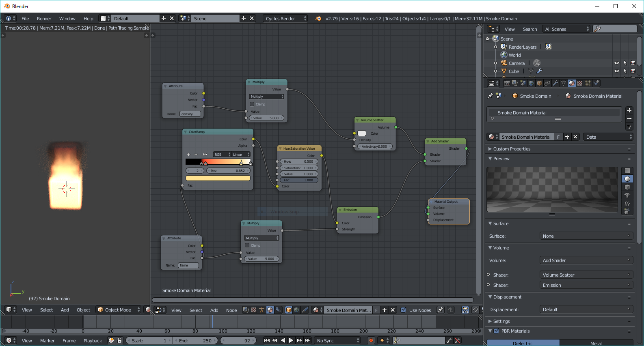The image size is (644, 346).
Task: Open the node editor Node menu
Action: pyautogui.click(x=231, y=310)
